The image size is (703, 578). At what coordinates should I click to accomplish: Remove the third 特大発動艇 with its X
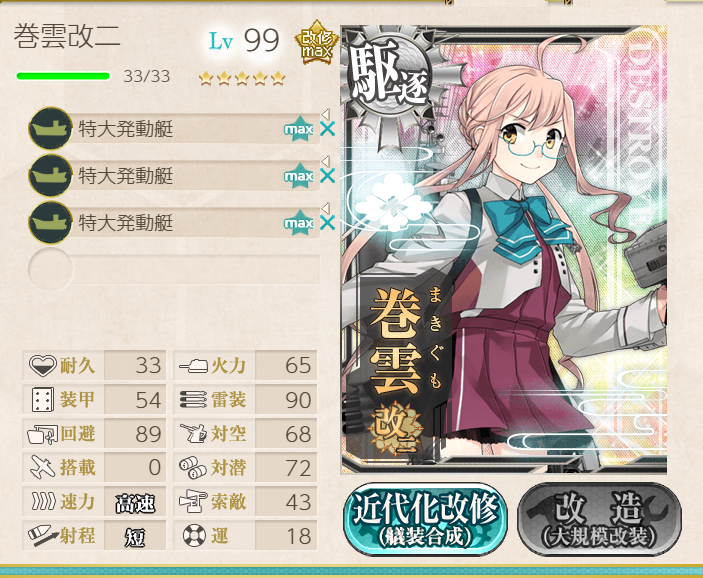(328, 222)
